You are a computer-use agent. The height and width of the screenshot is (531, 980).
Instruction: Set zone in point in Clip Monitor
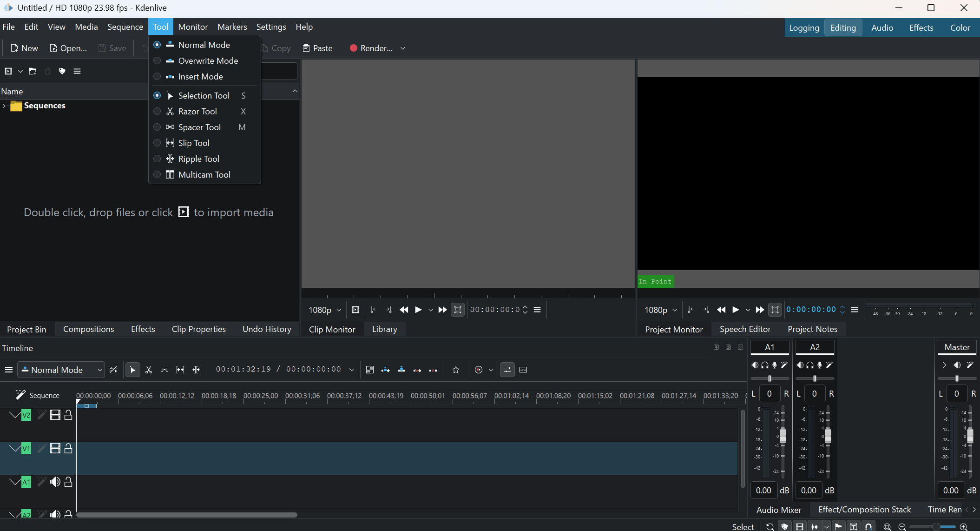coord(373,310)
